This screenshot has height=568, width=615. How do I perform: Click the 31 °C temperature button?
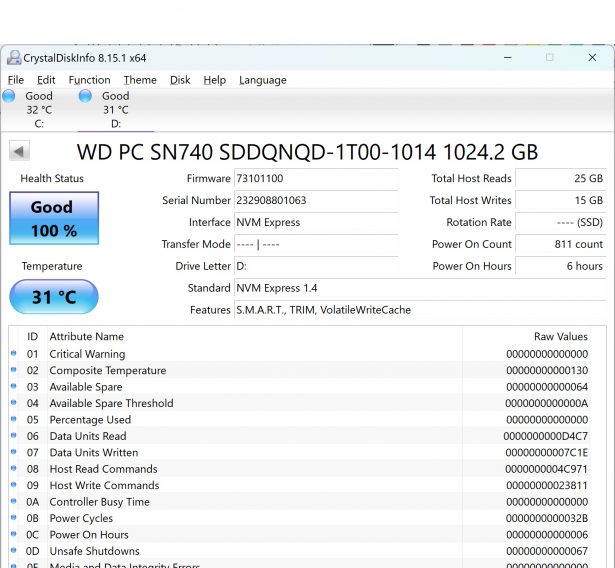pyautogui.click(x=54, y=297)
